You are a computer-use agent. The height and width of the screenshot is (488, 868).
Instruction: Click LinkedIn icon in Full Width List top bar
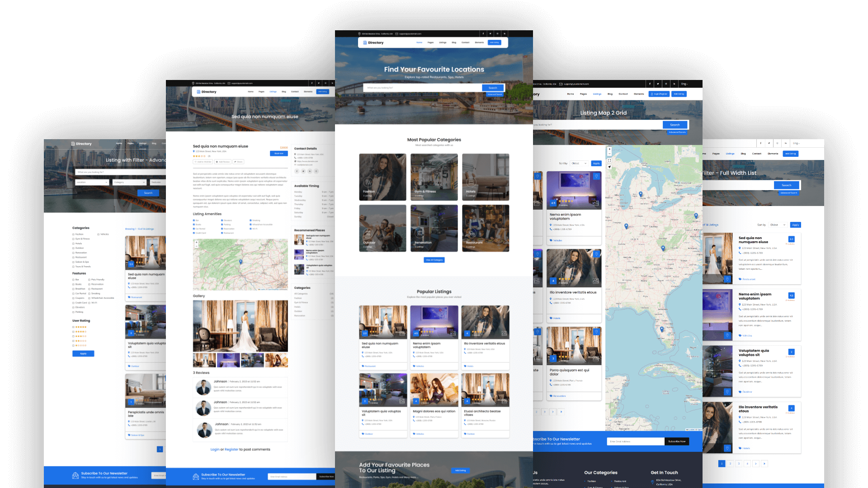click(786, 143)
